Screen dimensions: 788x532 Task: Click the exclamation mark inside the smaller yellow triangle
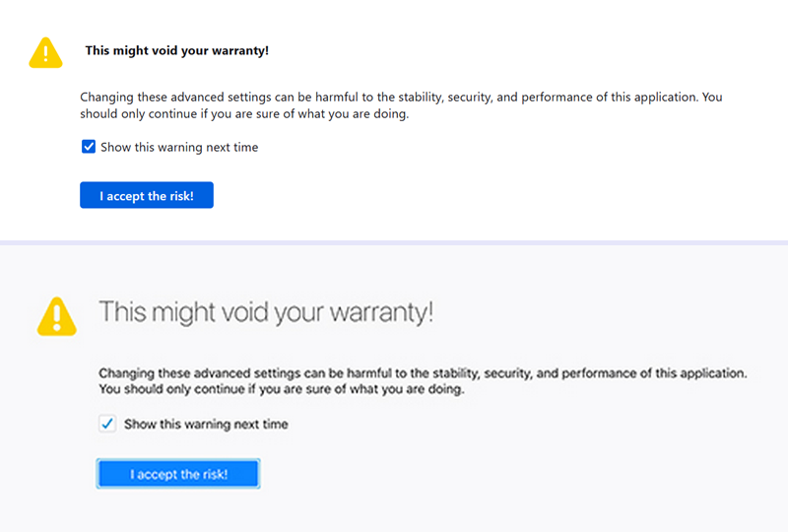(x=45, y=54)
